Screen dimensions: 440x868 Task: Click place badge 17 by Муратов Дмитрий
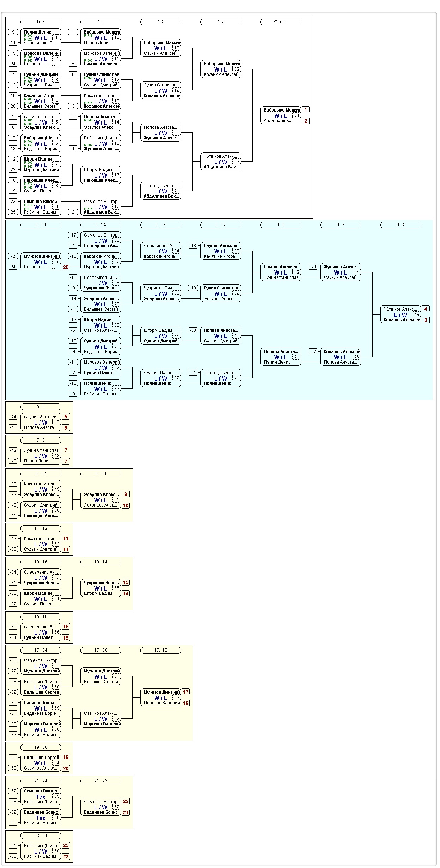click(x=186, y=692)
